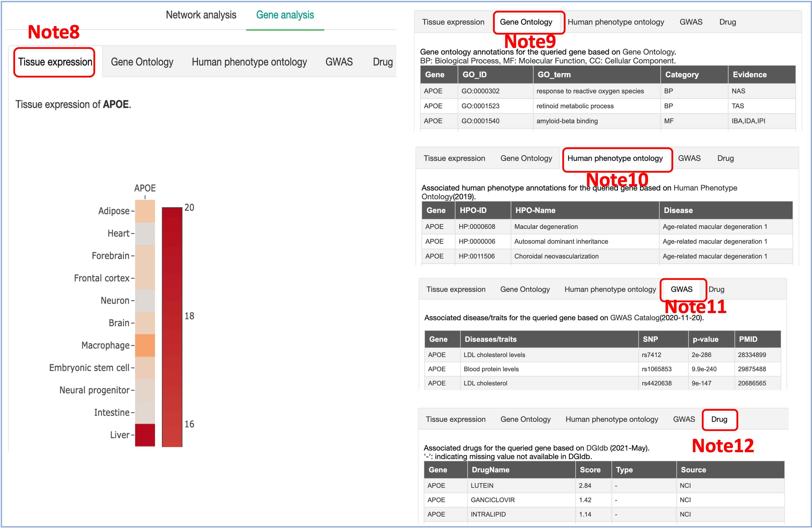Sort by DrugName column header
The height and width of the screenshot is (528, 812).
[521, 470]
